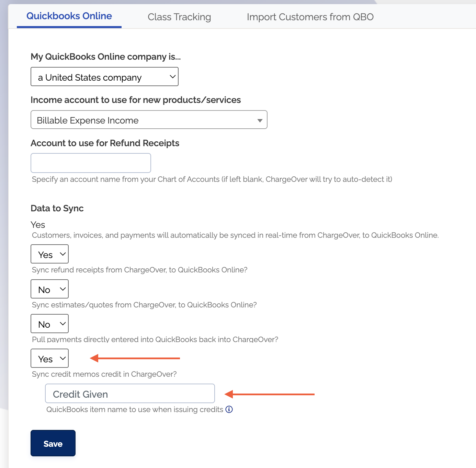Expand the sync estimates/quotes No dropdown
This screenshot has width=476, height=468.
coord(50,289)
